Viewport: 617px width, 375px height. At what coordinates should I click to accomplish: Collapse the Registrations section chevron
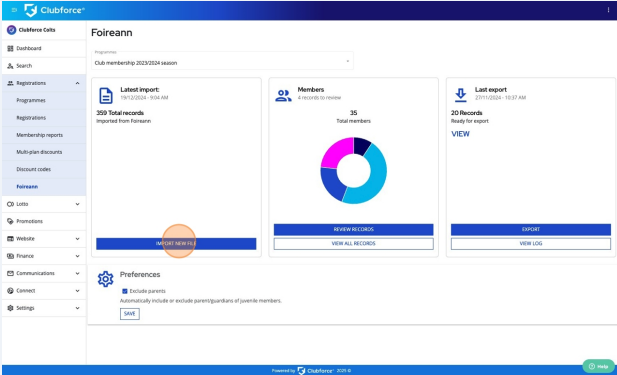[78, 83]
